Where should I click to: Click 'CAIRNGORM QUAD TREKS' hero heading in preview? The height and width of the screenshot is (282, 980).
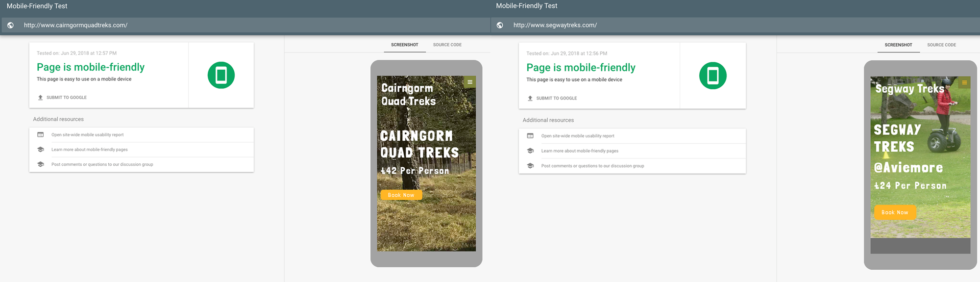click(419, 144)
